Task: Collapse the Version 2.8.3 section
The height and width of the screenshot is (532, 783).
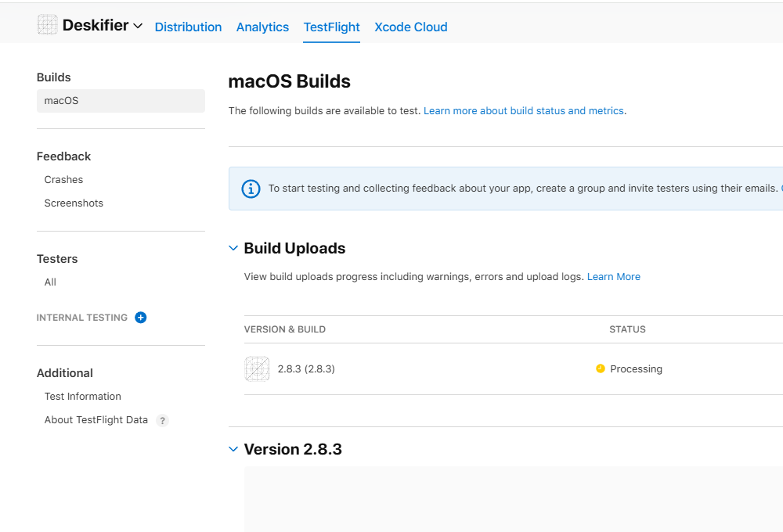Action: pos(233,449)
